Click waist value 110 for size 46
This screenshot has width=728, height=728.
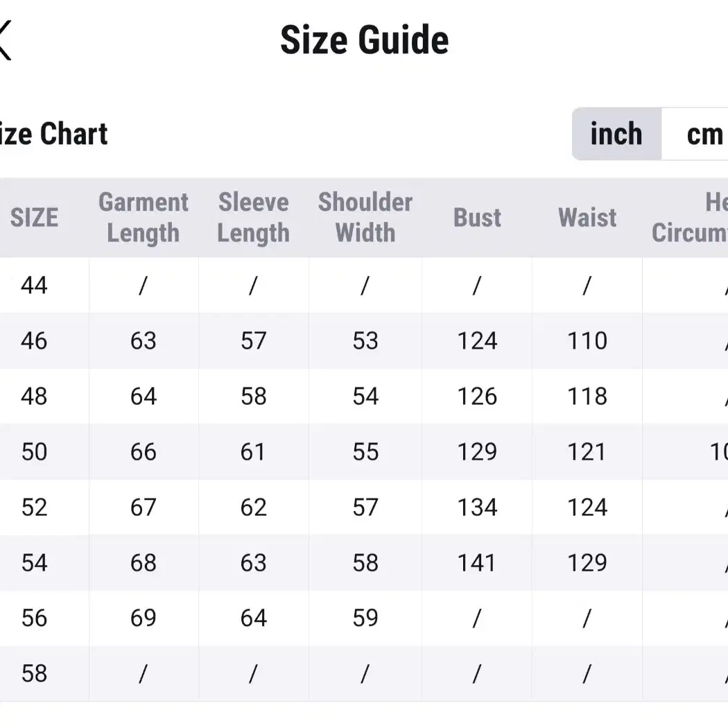[x=587, y=341]
